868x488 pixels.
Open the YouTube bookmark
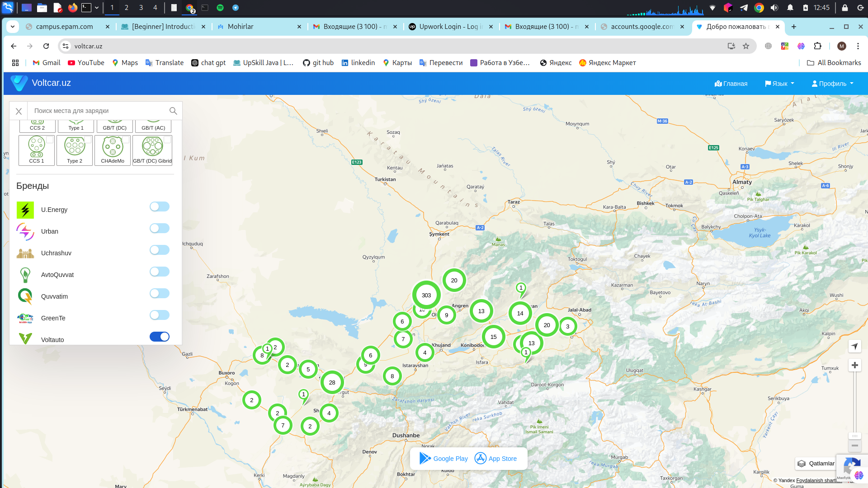click(86, 63)
